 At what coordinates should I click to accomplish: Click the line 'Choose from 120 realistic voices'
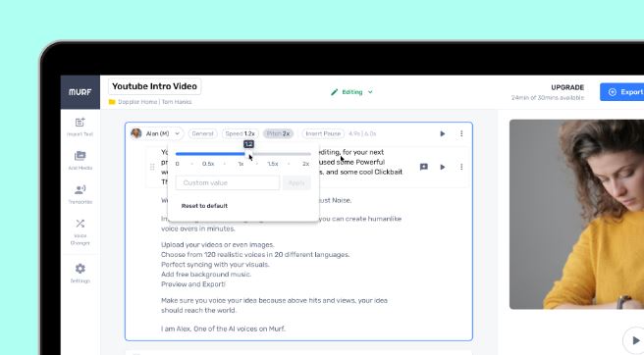pyautogui.click(x=255, y=254)
